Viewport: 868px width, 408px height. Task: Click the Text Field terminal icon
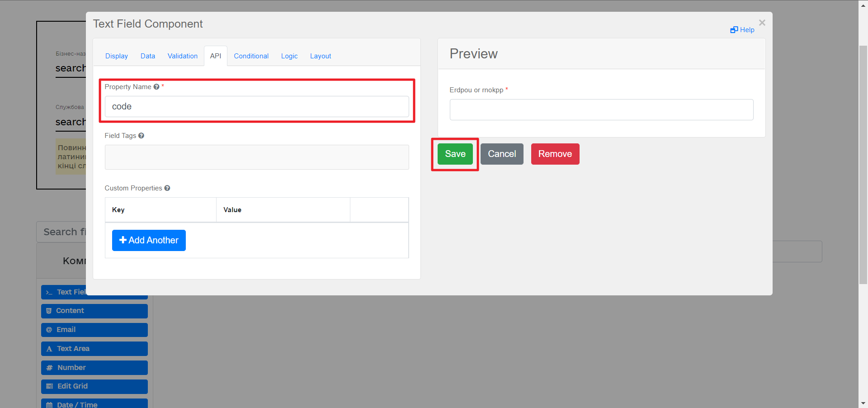click(x=49, y=293)
